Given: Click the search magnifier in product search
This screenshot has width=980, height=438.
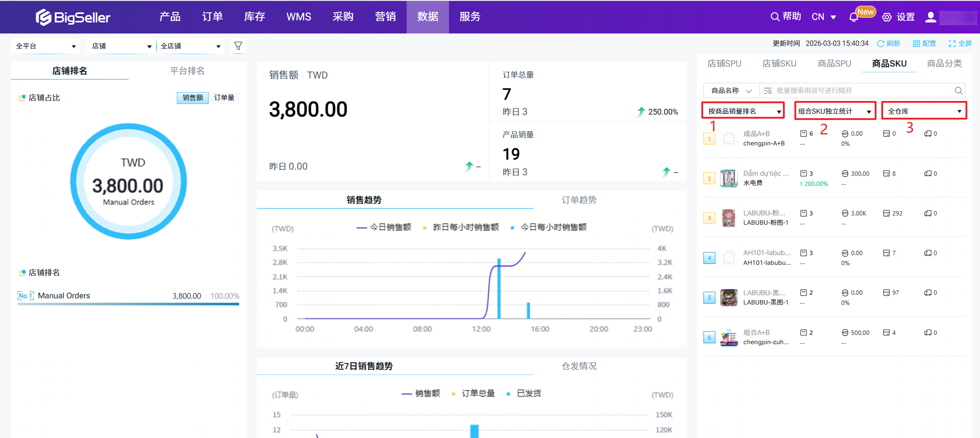Looking at the screenshot, I should 958,91.
